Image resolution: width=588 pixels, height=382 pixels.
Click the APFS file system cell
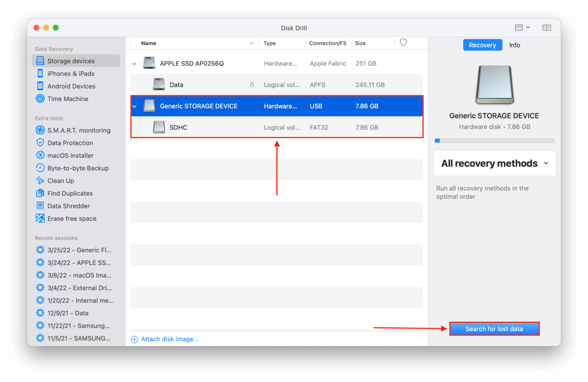317,85
